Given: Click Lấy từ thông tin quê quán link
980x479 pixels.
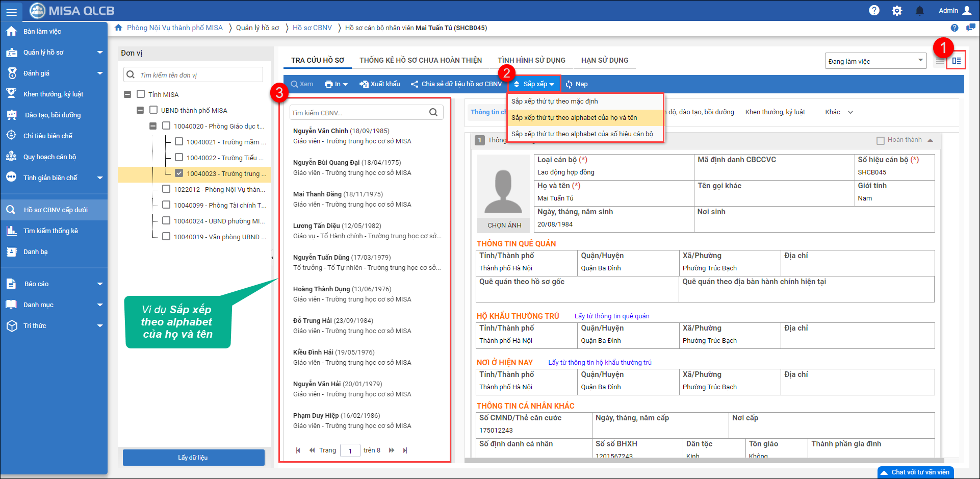Looking at the screenshot, I should coord(612,316).
